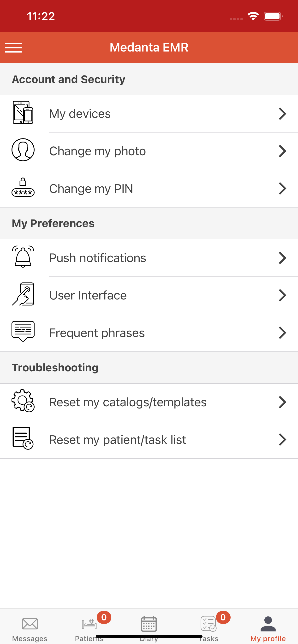Switch to the Patients tab
298x644 pixels.
coord(89,628)
